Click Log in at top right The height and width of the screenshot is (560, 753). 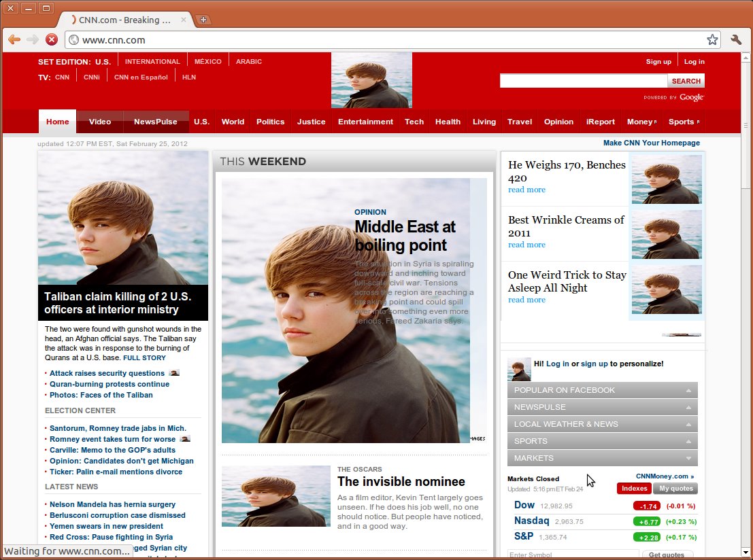tap(695, 61)
